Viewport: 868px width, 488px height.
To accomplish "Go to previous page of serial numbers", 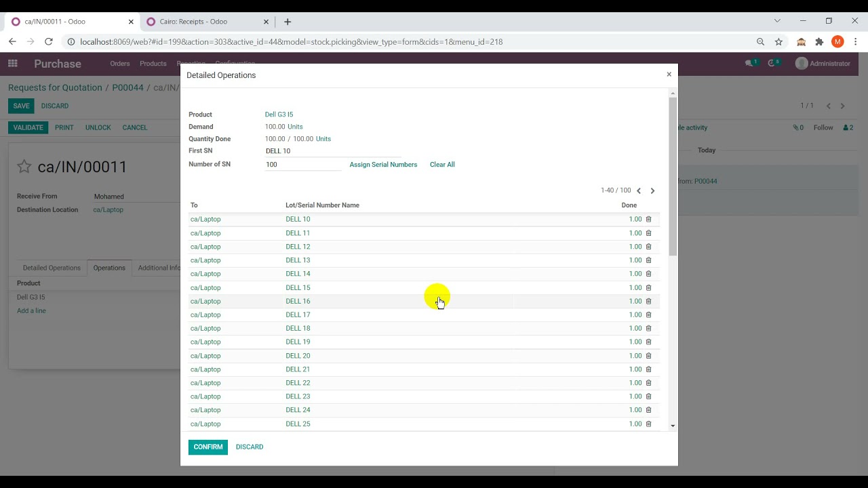I will pos(639,191).
